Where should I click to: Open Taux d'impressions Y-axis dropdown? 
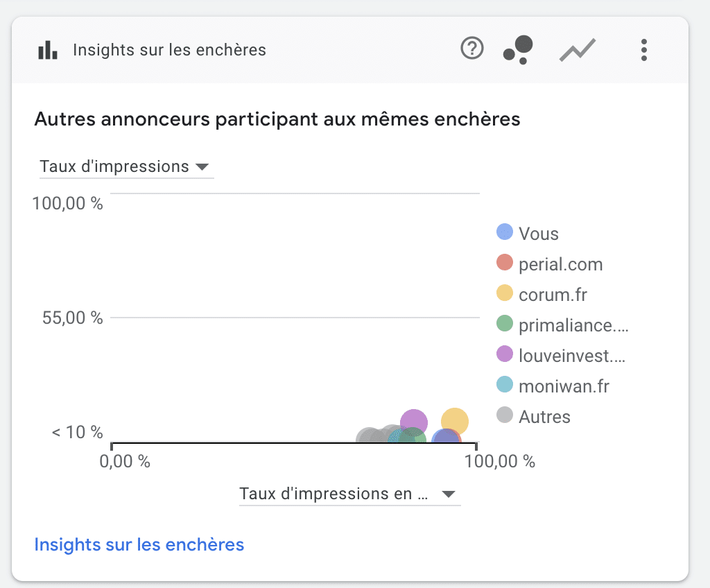pyautogui.click(x=126, y=166)
